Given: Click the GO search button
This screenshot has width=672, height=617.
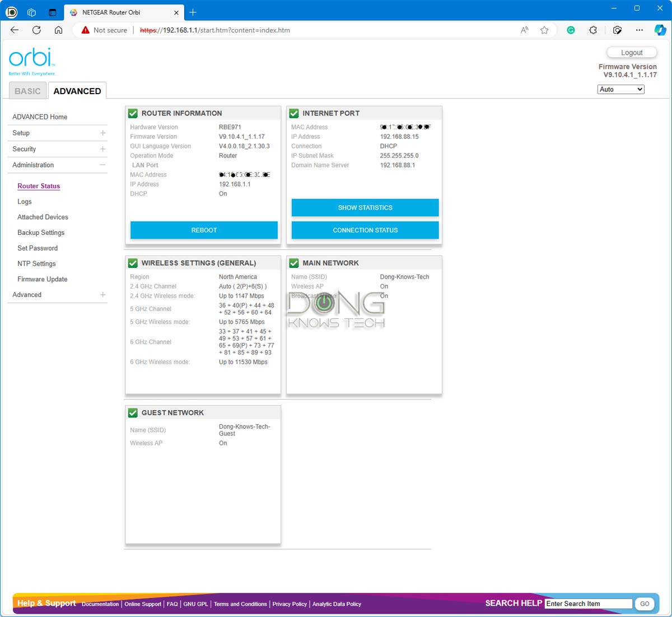Looking at the screenshot, I should 645,604.
